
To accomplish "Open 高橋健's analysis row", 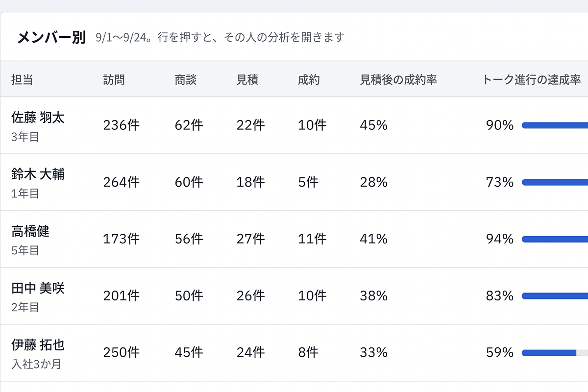I will pyautogui.click(x=294, y=239).
